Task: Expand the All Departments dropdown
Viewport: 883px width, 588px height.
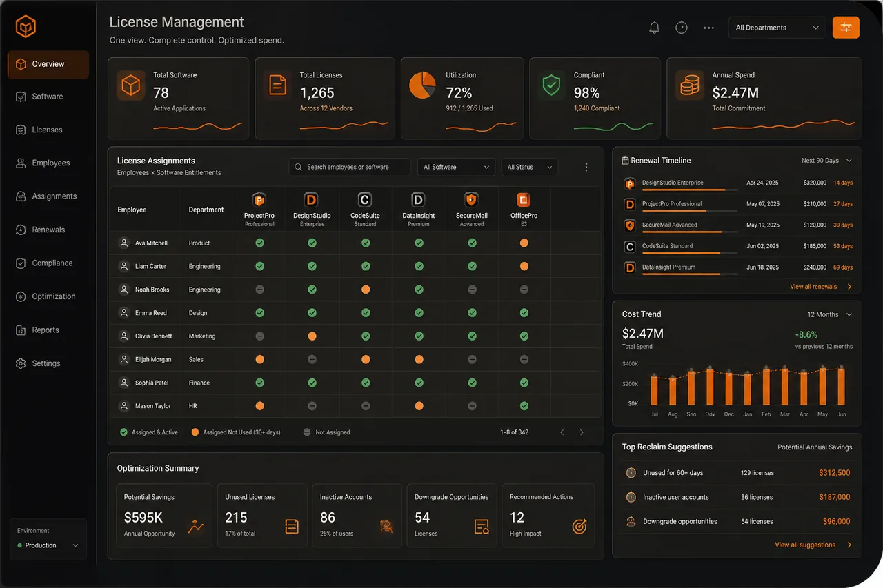Action: pyautogui.click(x=777, y=28)
